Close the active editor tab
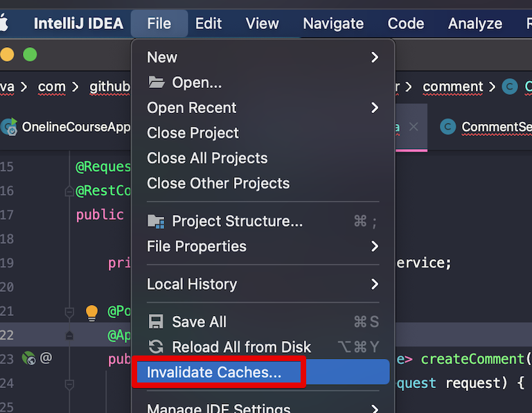This screenshot has height=413, width=532. [x=414, y=127]
